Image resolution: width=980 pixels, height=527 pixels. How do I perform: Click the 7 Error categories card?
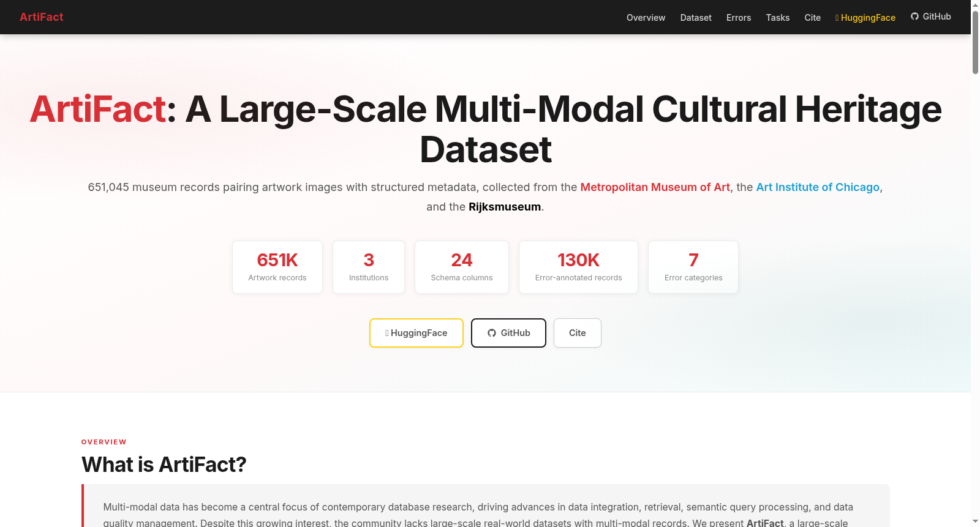pos(693,267)
